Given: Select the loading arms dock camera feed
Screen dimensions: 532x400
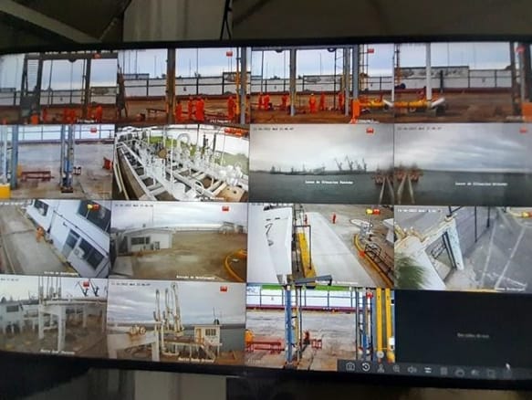Looking at the screenshot, I should [176, 321].
